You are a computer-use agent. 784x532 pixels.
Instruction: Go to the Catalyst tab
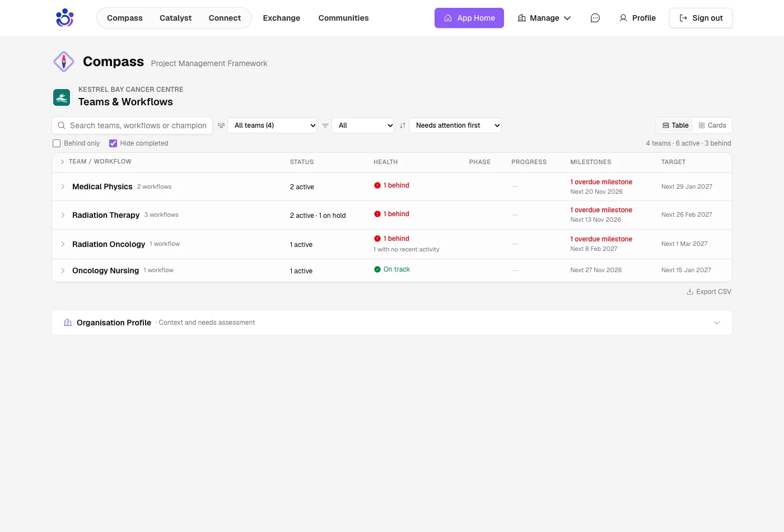pos(176,18)
